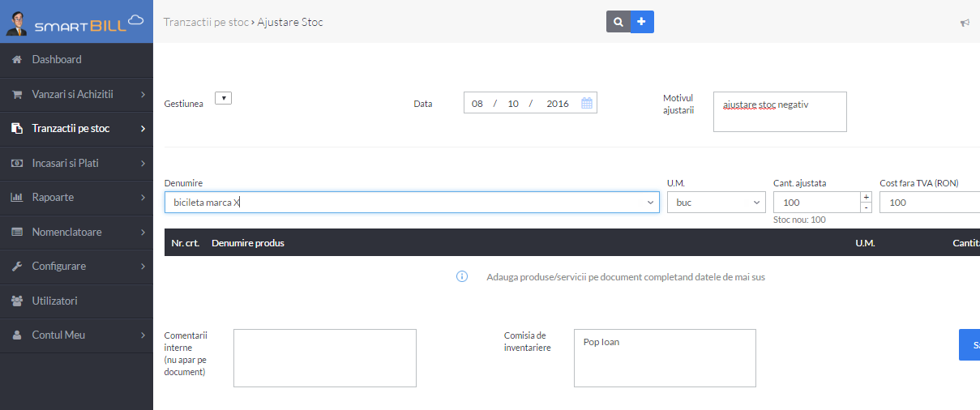Open Nomenclatoare in the sidebar
980x410 pixels.
pyautogui.click(x=76, y=232)
